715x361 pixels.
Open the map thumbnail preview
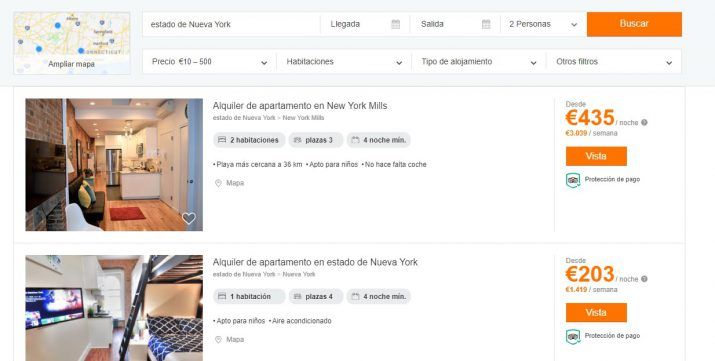click(72, 43)
